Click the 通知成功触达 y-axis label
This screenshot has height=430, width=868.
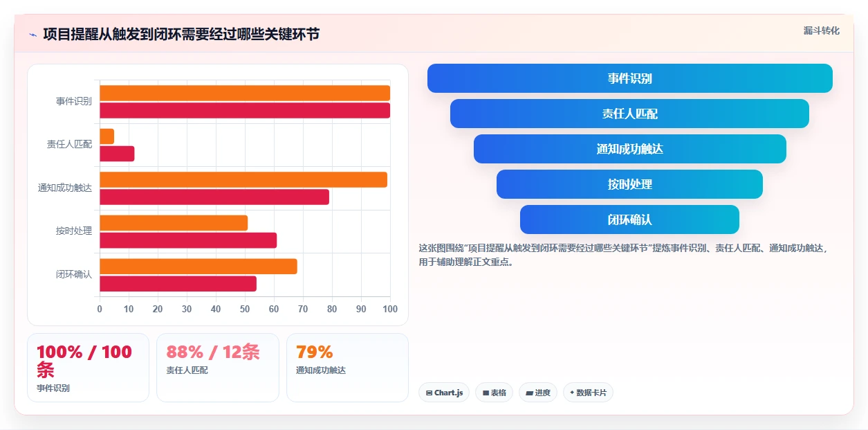(x=65, y=188)
